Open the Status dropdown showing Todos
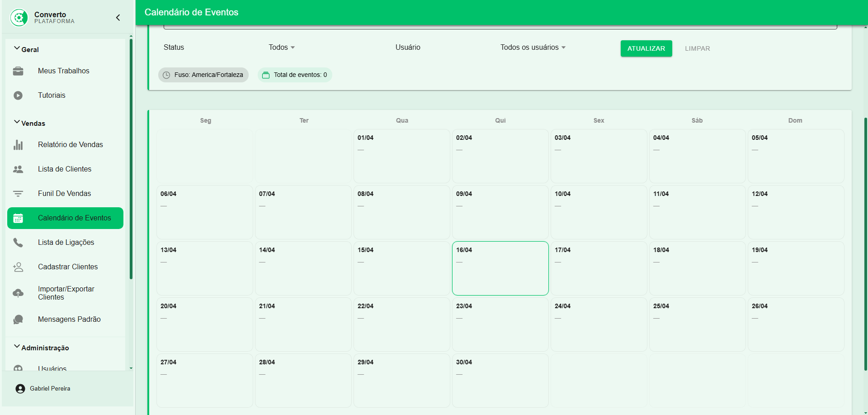 pyautogui.click(x=281, y=48)
